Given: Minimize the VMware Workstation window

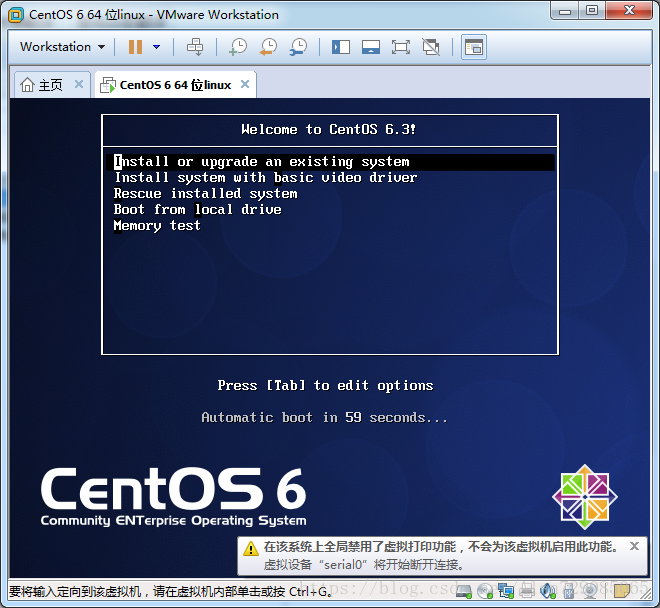Looking at the screenshot, I should [565, 11].
